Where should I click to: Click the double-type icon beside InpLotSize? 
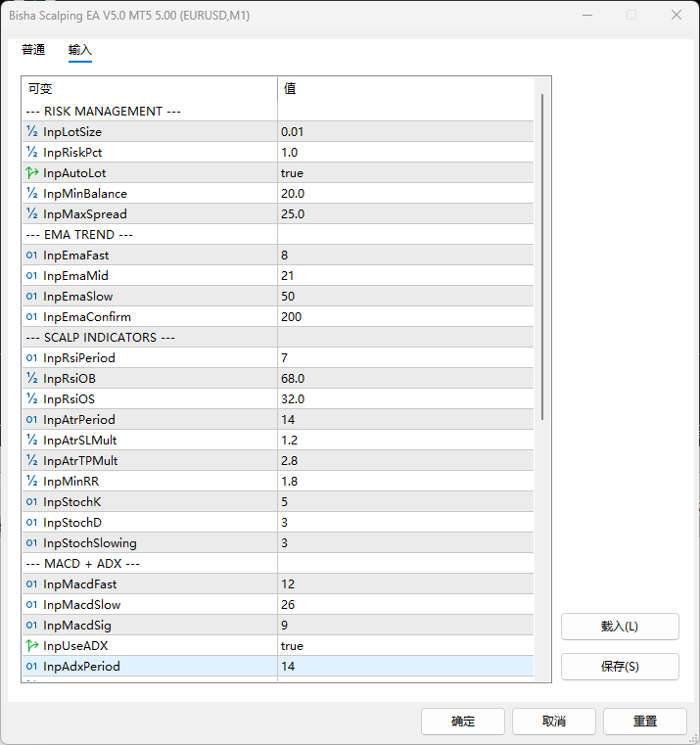click(32, 132)
